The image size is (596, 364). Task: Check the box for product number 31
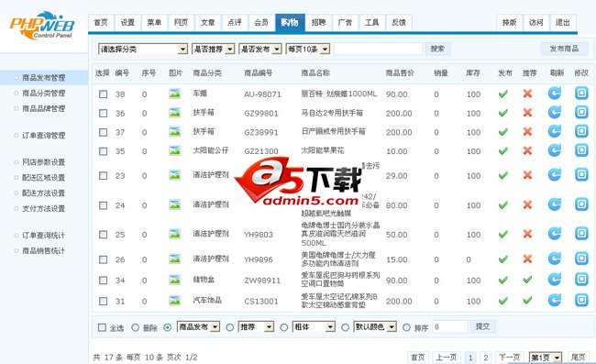103,301
